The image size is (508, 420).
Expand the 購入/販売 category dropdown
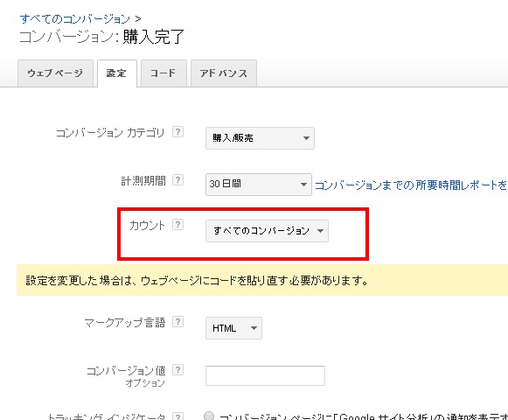260,138
